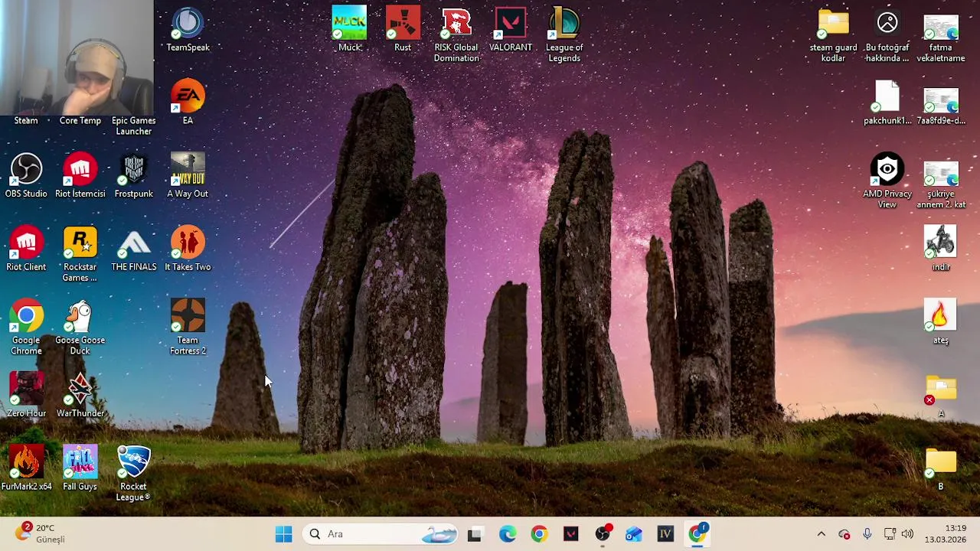Open Valorant from the taskbar
Viewport: 980px width, 551px height.
(571, 534)
